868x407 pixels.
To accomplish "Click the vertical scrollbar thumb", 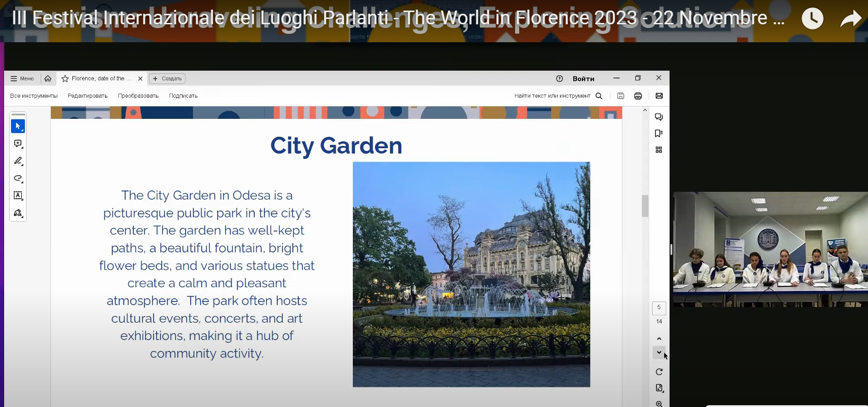I will point(645,206).
